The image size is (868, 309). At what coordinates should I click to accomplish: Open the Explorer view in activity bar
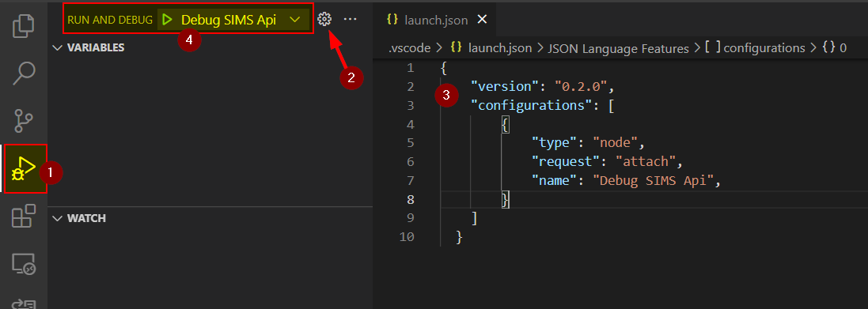pyautogui.click(x=23, y=27)
